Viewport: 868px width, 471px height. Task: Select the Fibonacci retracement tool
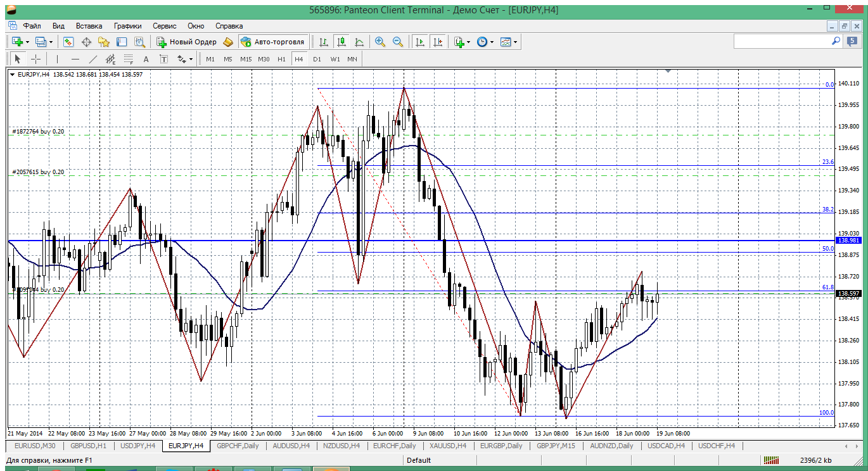[x=129, y=59]
